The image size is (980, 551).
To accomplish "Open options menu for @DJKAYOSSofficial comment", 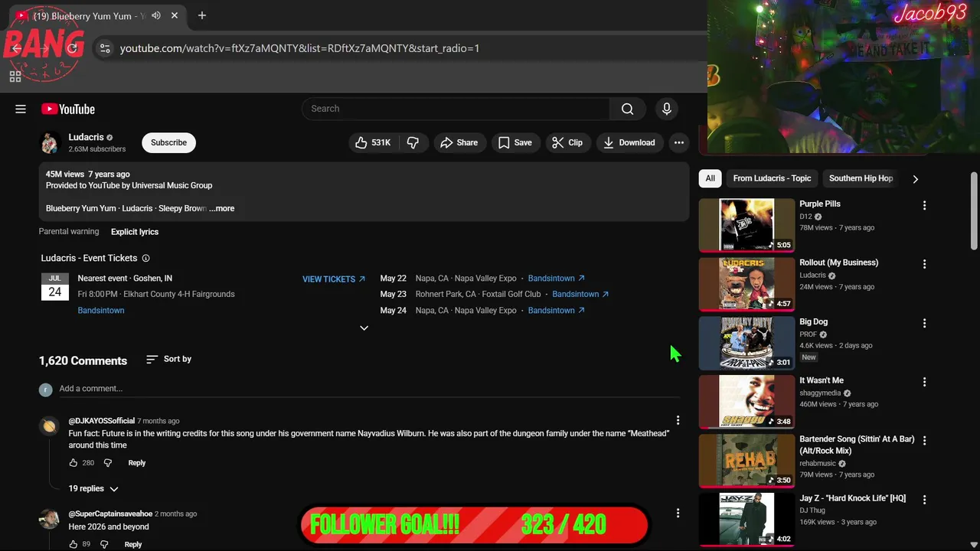I will [678, 420].
